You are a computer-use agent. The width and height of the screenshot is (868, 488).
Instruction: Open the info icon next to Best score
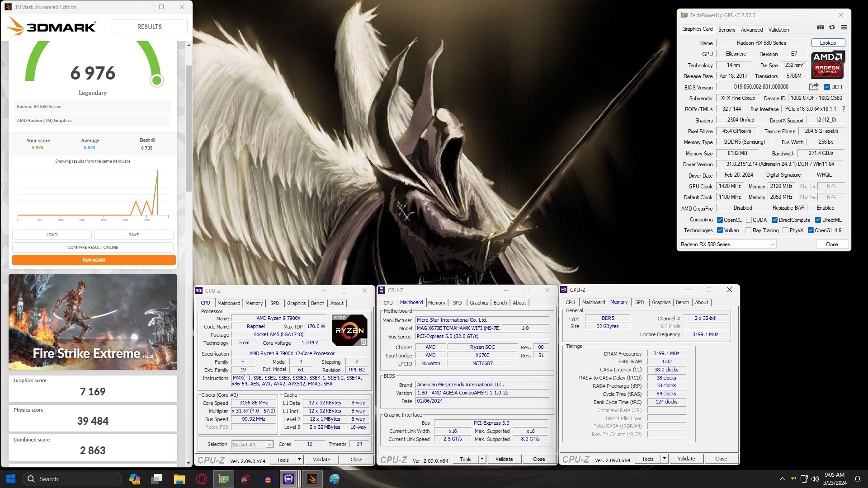click(x=153, y=140)
